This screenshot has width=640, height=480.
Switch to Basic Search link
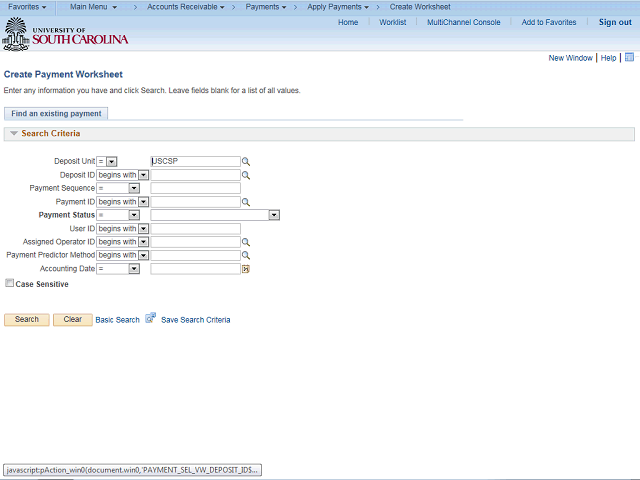(x=118, y=320)
